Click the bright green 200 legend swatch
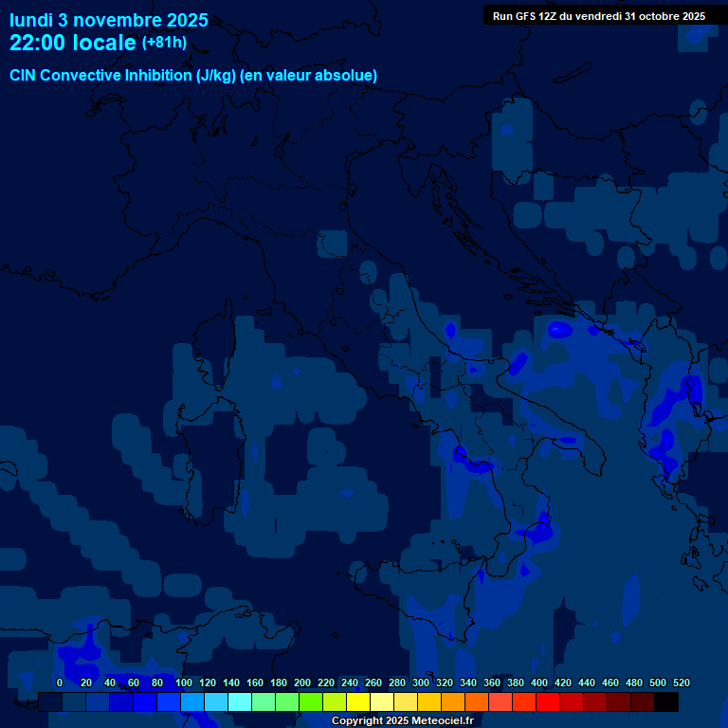 pyautogui.click(x=311, y=702)
